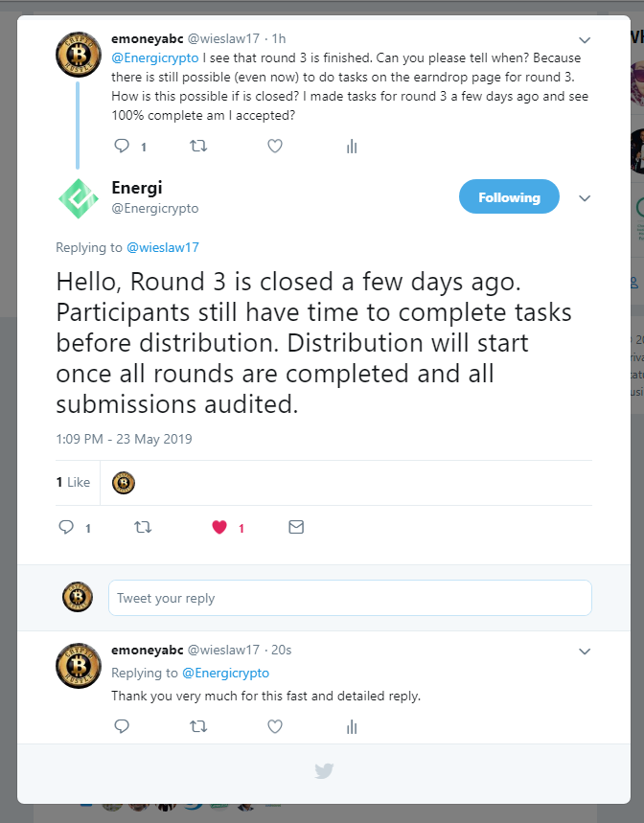Send the Energi tweet via the Direct Message envelope icon
Image resolution: width=644 pixels, height=823 pixels.
(x=296, y=527)
